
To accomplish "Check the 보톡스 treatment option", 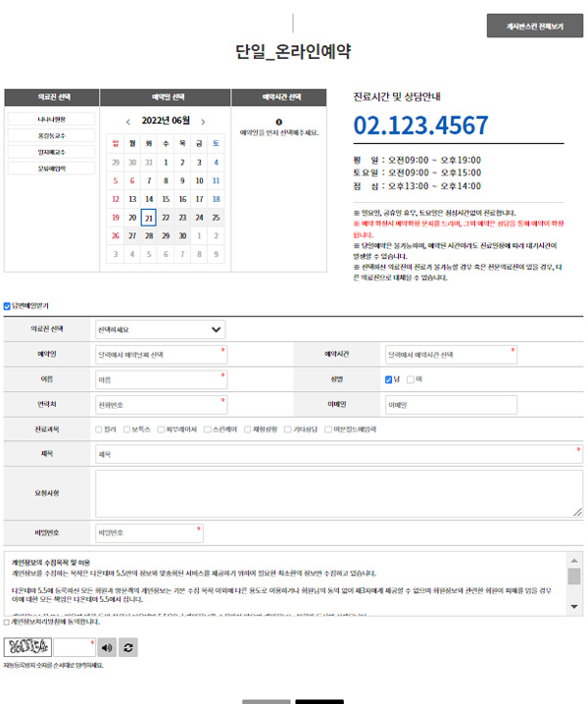I will [x=127, y=428].
